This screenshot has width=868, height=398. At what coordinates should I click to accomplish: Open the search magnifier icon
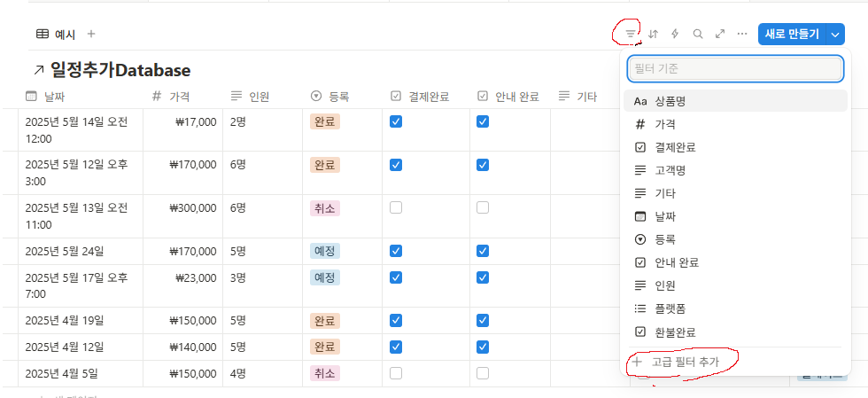click(698, 34)
